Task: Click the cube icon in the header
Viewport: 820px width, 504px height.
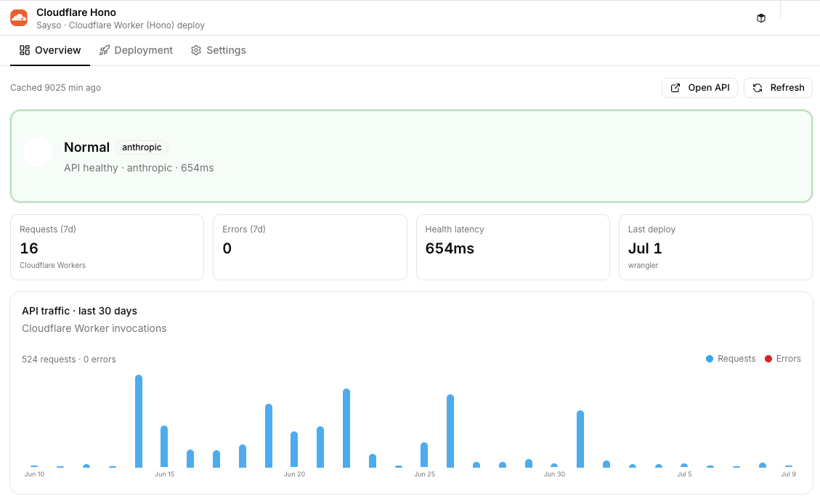Action: click(761, 18)
